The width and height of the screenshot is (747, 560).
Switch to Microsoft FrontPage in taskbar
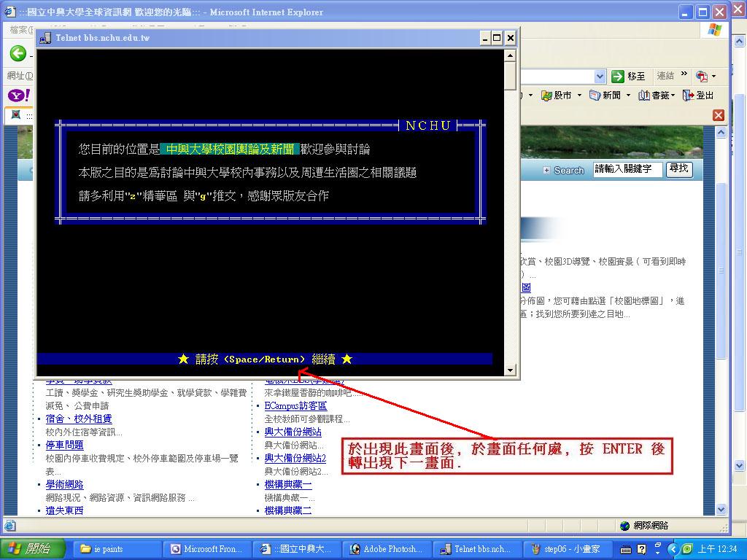(x=206, y=549)
